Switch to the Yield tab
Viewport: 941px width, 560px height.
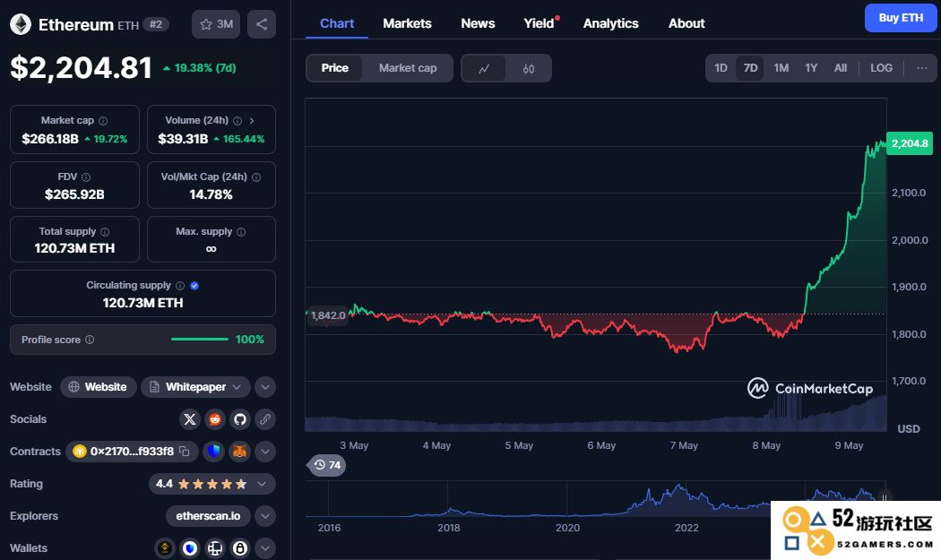pyautogui.click(x=539, y=23)
